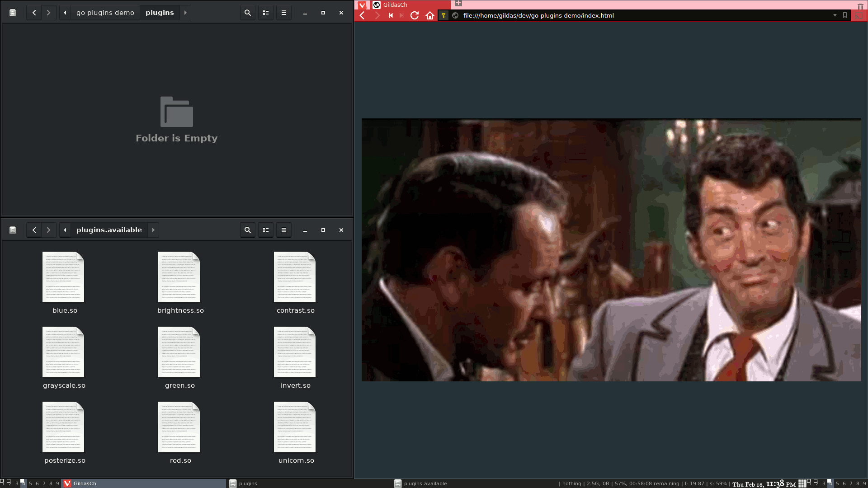Viewport: 868px width, 488px height.
Task: Open the grid layout icon beside the clock
Action: [802, 483]
